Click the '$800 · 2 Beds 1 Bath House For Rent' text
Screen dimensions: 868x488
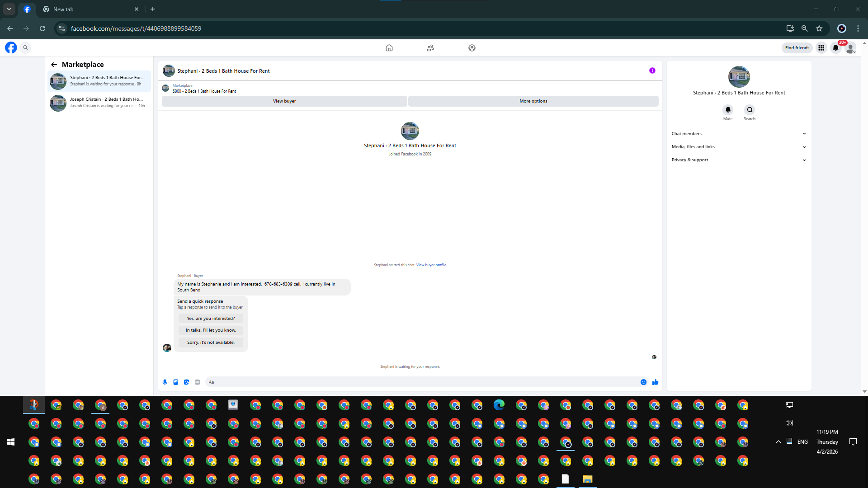tap(204, 91)
